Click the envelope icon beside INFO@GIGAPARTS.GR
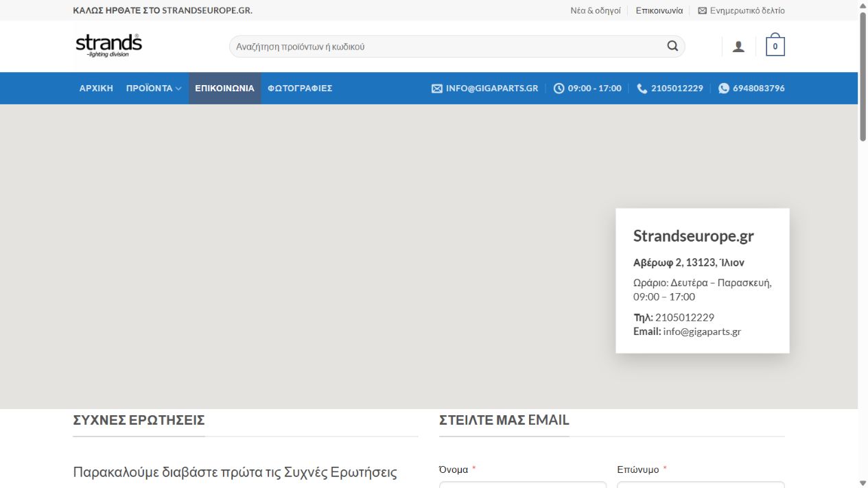The height and width of the screenshot is (488, 868). pos(437,89)
